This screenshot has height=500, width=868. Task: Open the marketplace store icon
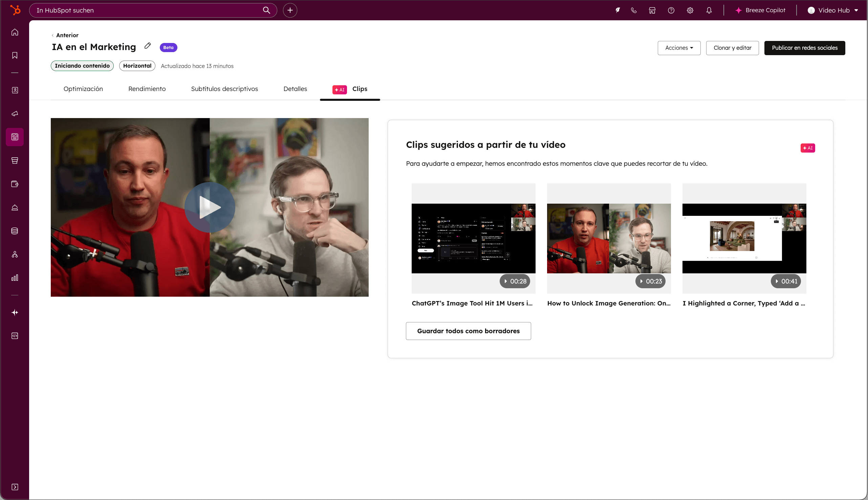652,10
